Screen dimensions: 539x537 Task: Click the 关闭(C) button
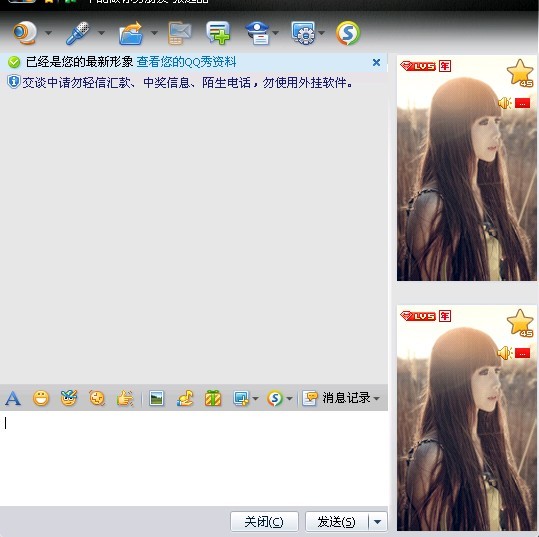pyautogui.click(x=264, y=522)
